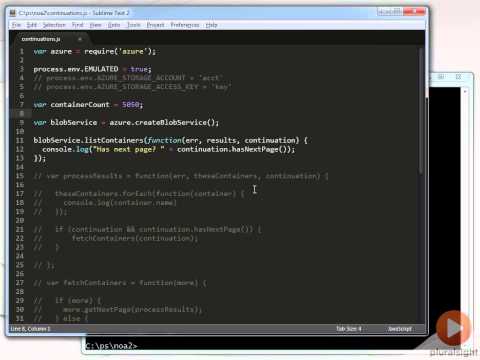Click the orange Pluralsight play button
The height and width of the screenshot is (360, 480).
point(453,328)
